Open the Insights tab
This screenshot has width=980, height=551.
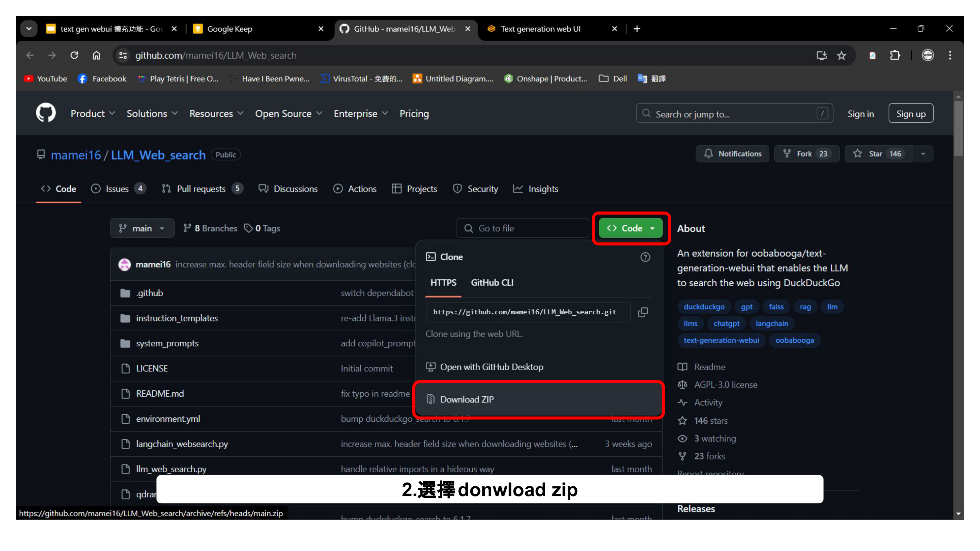pos(536,189)
